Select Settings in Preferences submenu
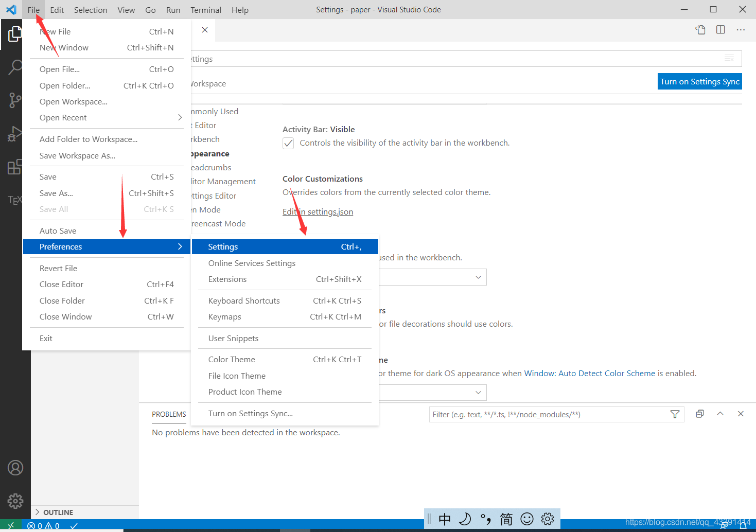Viewport: 756px width, 532px height. coord(285,246)
